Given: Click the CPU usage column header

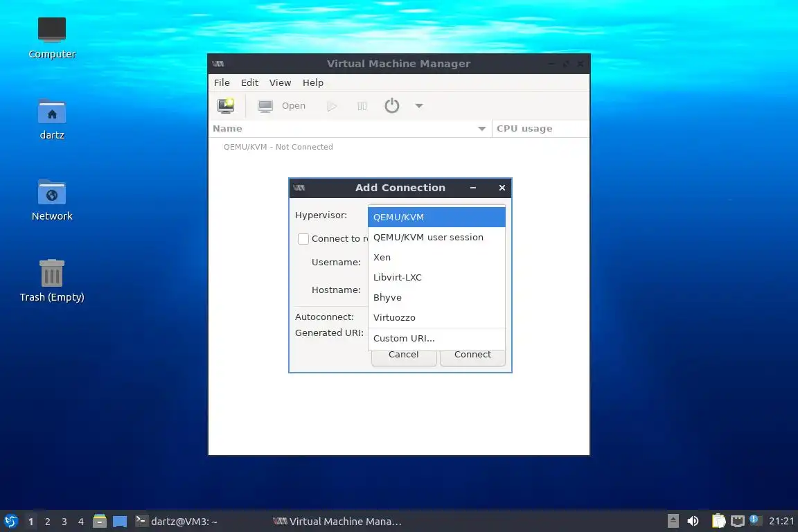Looking at the screenshot, I should tap(540, 129).
